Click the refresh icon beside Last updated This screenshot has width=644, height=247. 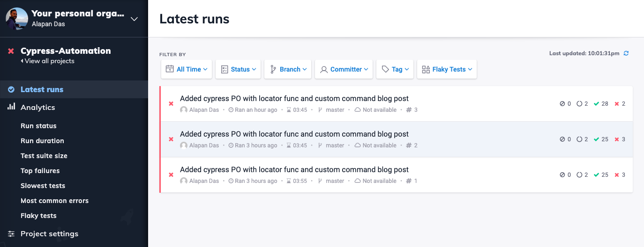pyautogui.click(x=626, y=53)
